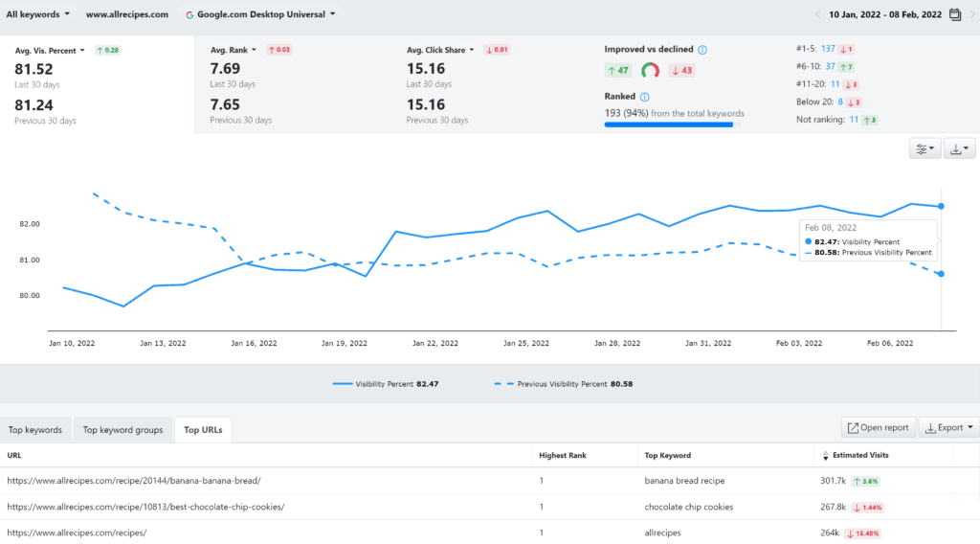Click the Export dropdown button
The height and width of the screenshot is (544, 980).
[948, 428]
